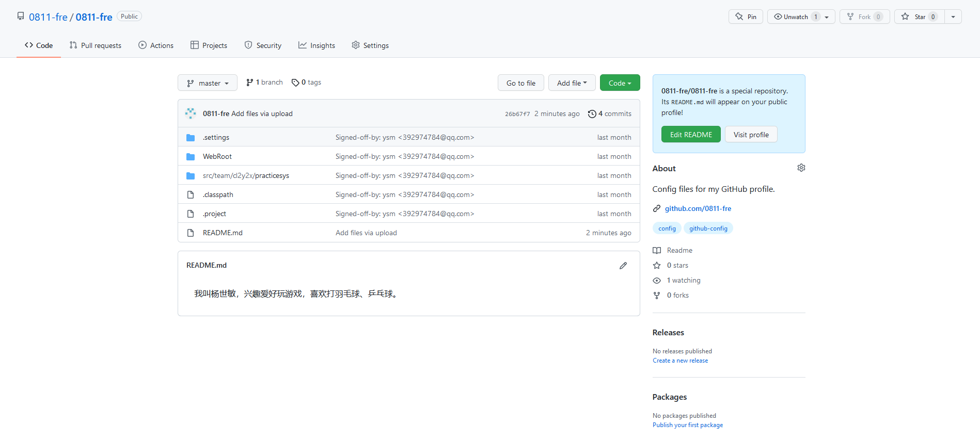
Task: Click the star icon next to 0 stars
Action: pyautogui.click(x=657, y=265)
